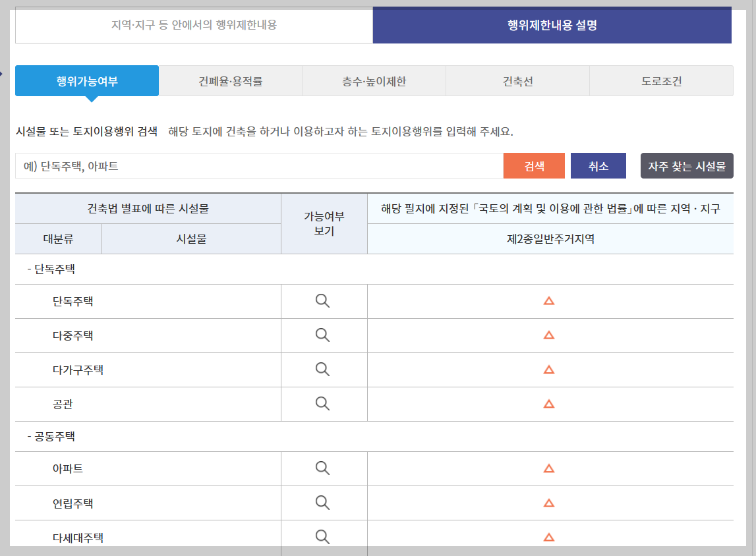
Task: Open the 도로조건 sub-tab
Action: [x=662, y=81]
